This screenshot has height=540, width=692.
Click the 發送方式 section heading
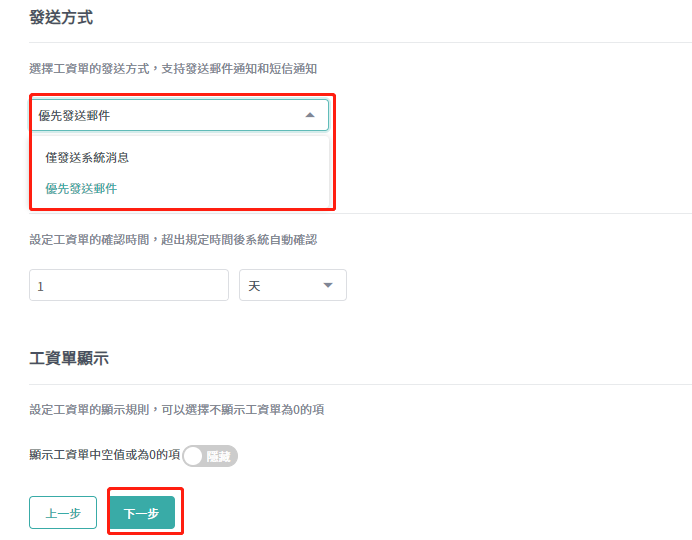(x=61, y=18)
